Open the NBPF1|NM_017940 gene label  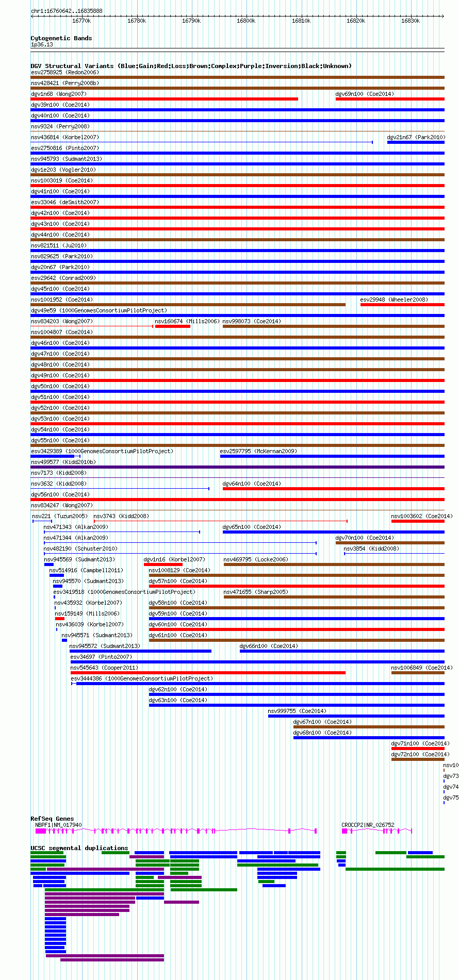58,825
